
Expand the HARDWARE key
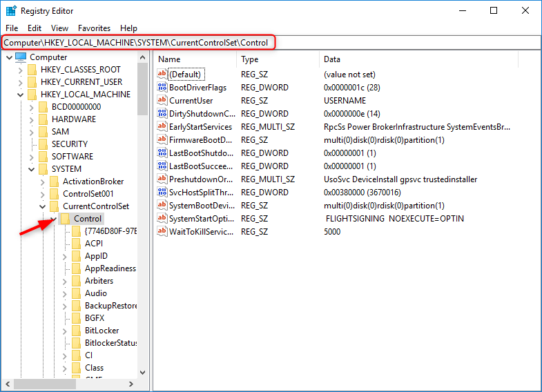click(31, 119)
